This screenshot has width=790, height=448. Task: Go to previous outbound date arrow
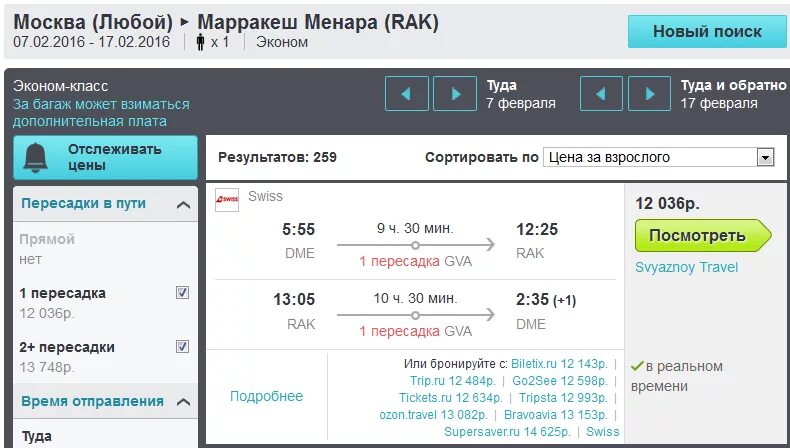(x=407, y=93)
